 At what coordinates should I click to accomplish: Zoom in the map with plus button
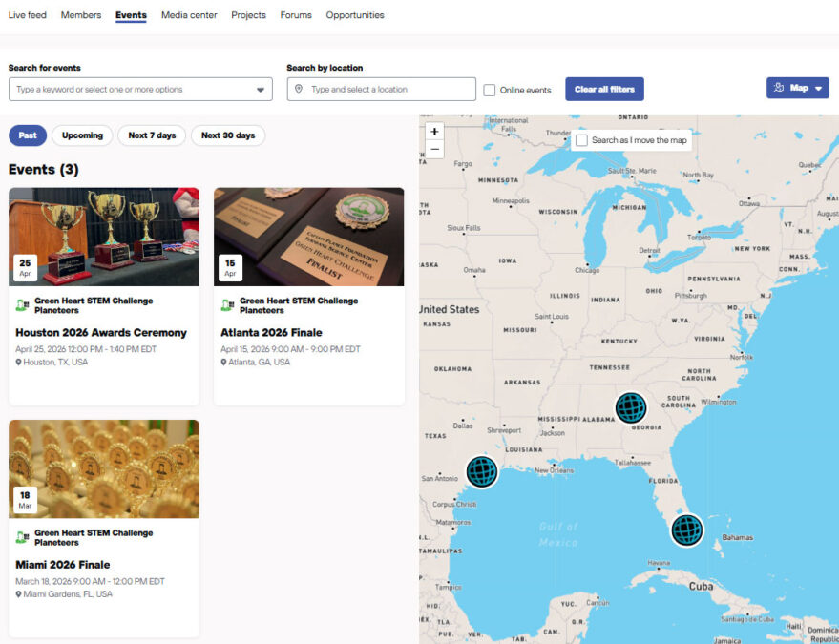coord(434,131)
